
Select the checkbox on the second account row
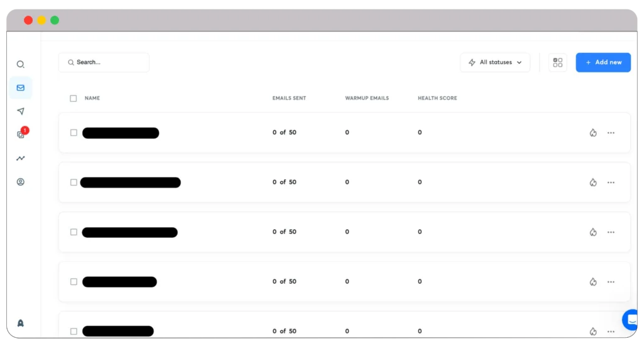pyautogui.click(x=73, y=182)
